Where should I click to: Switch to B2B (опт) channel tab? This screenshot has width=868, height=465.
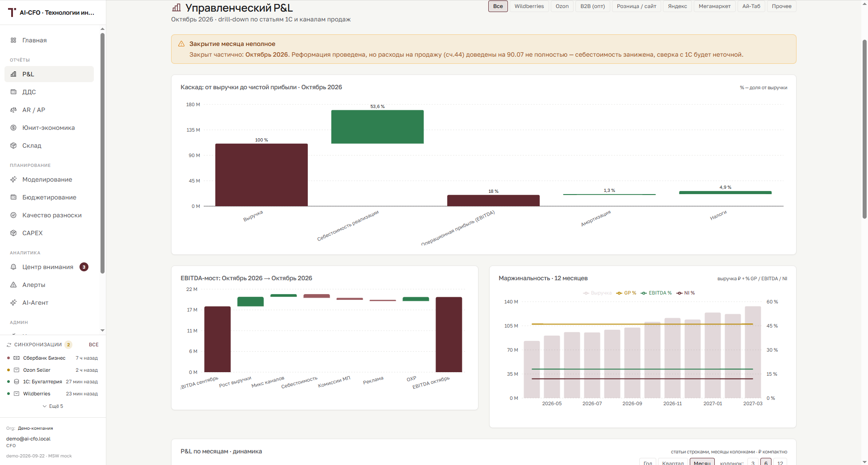point(592,6)
